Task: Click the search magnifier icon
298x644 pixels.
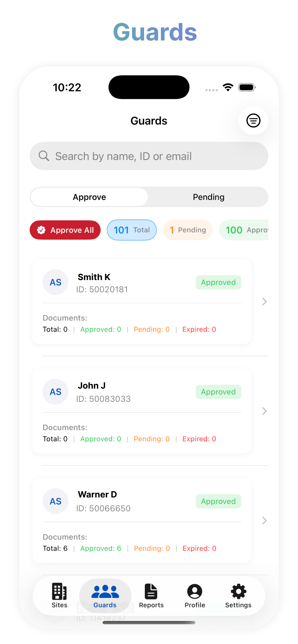Action: 44,156
